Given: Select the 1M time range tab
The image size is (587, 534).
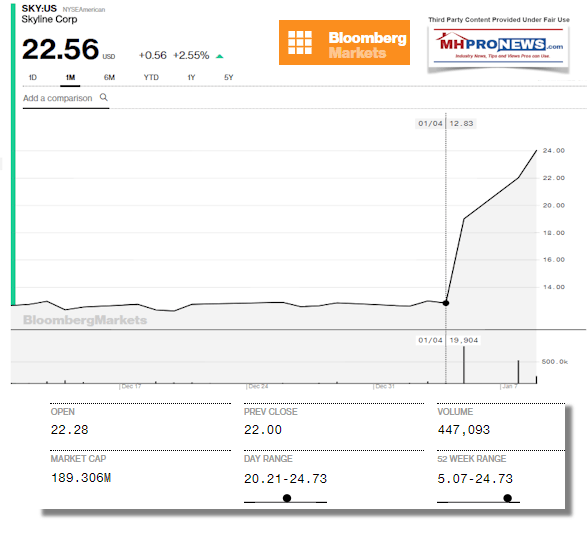Looking at the screenshot, I should (x=70, y=78).
